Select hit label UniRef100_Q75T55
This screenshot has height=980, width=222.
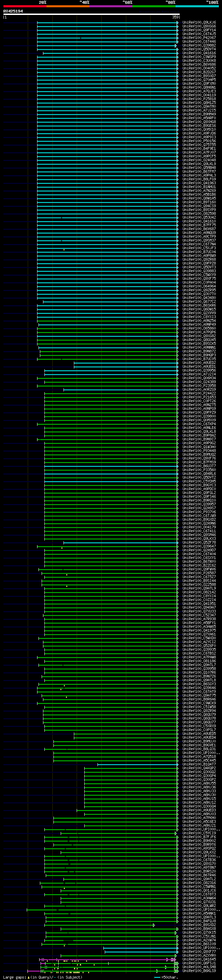(x=199, y=145)
